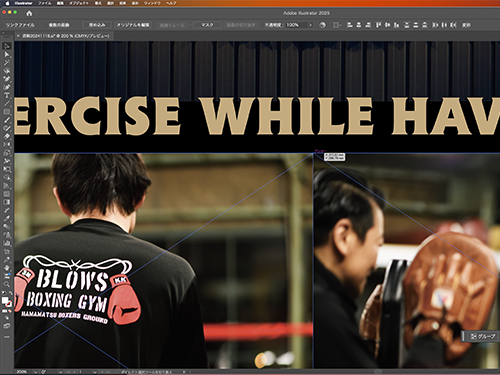This screenshot has height=375, width=500.
Task: Select the Type tool
Action: (7, 95)
